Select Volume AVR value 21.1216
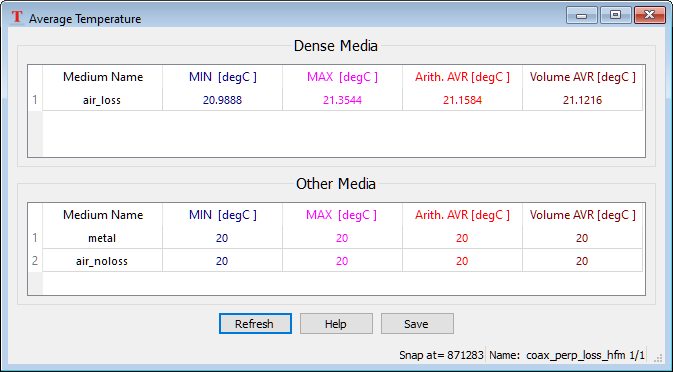This screenshot has height=372, width=673. coord(582,100)
